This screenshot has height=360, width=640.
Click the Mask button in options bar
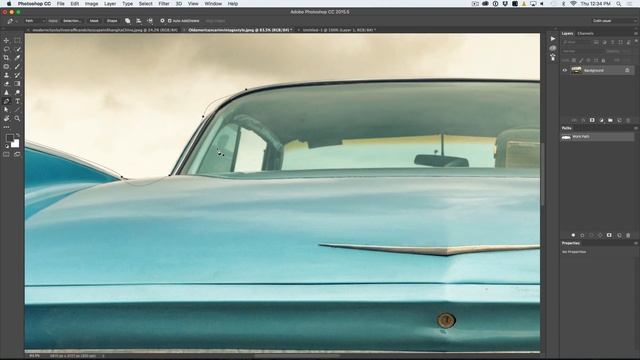click(x=94, y=21)
